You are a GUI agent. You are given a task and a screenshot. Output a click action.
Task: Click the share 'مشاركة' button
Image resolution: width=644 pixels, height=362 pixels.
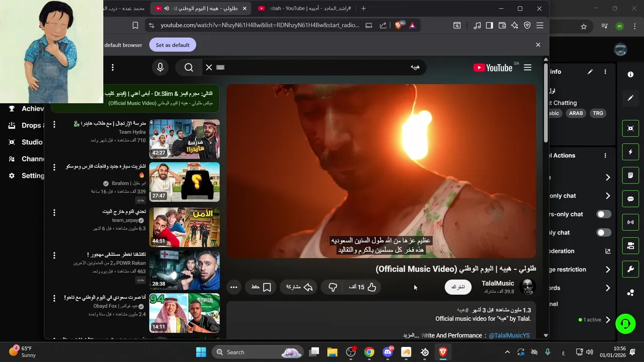click(299, 287)
